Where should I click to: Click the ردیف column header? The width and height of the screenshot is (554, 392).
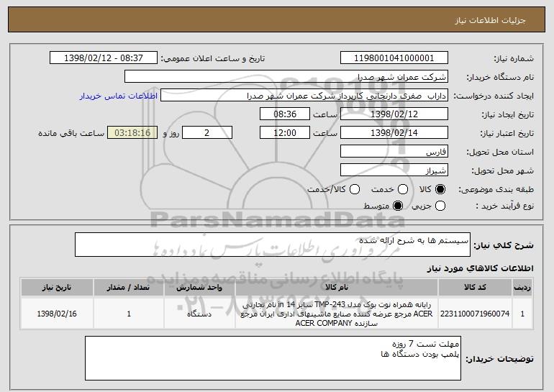(x=522, y=288)
